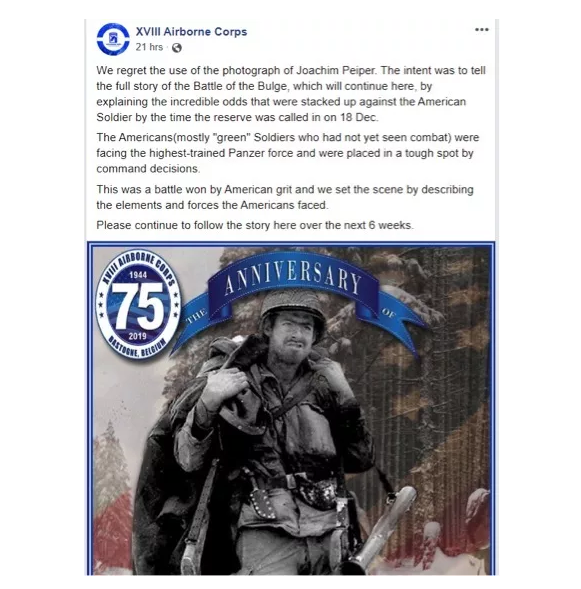Image resolution: width=581 pixels, height=589 pixels.
Task: Click the soldier's netted helmet
Action: coord(293,305)
